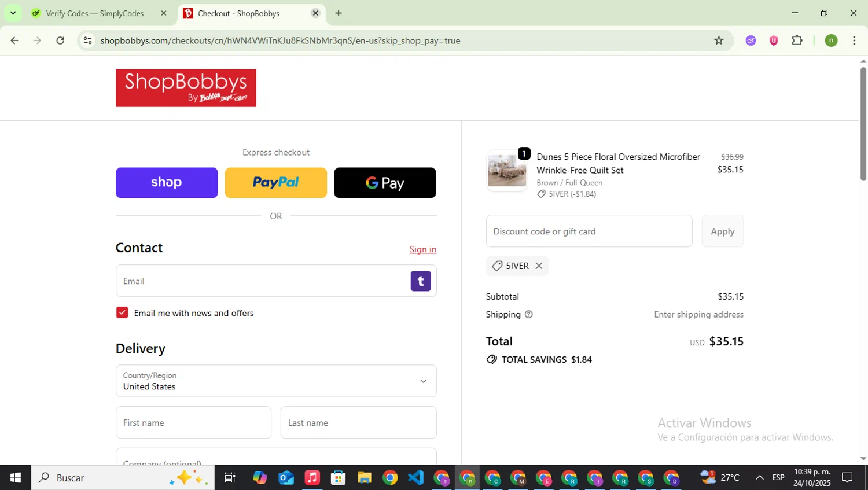Viewport: 868px width, 490px height.
Task: Pay with the Shop Pay express button
Action: tap(167, 183)
